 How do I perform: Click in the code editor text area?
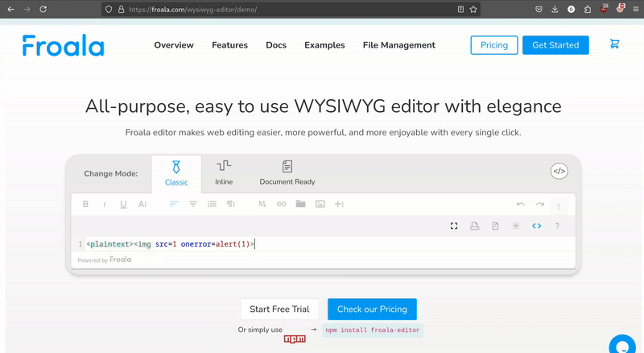pyautogui.click(x=362, y=244)
